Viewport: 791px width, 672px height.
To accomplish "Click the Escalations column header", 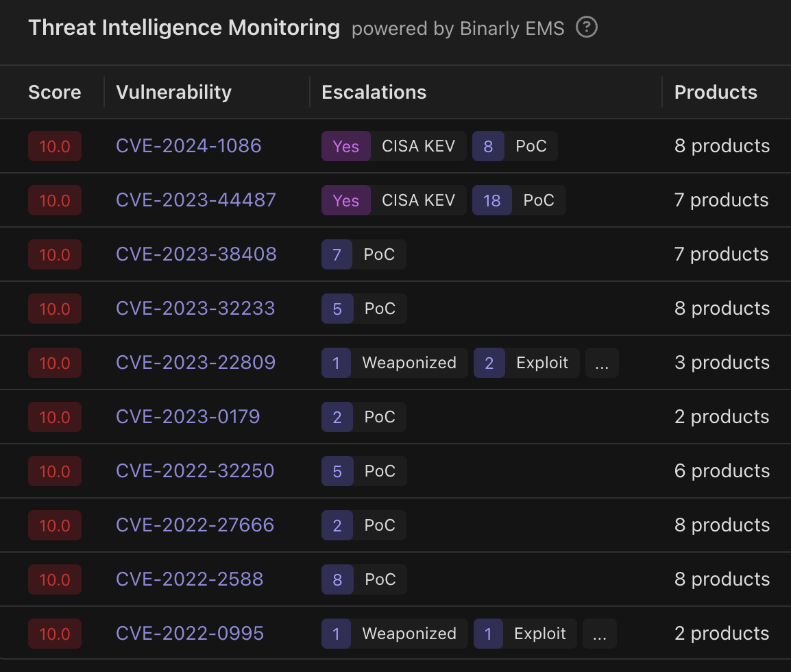I will pos(374,93).
